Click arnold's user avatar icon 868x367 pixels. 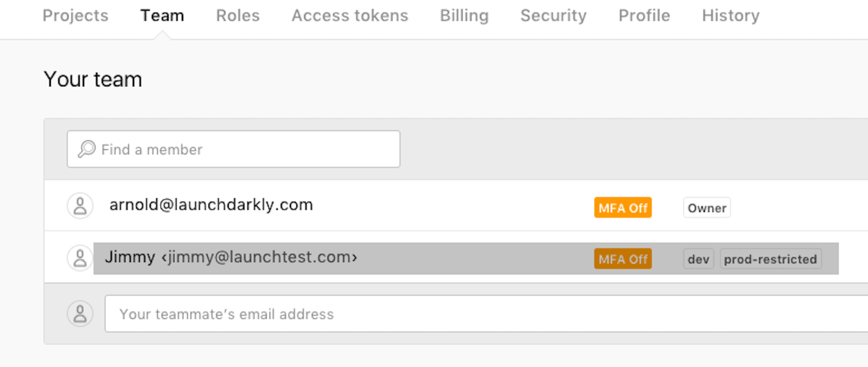pos(80,206)
